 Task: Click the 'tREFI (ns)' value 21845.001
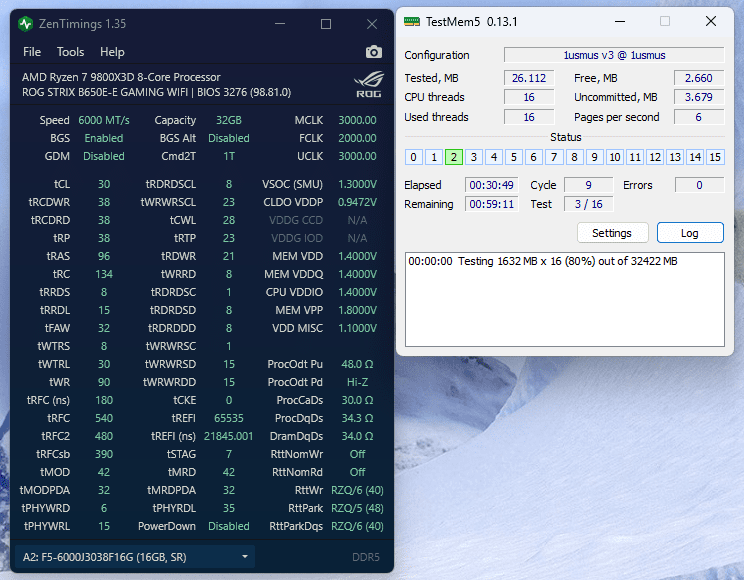(229, 436)
